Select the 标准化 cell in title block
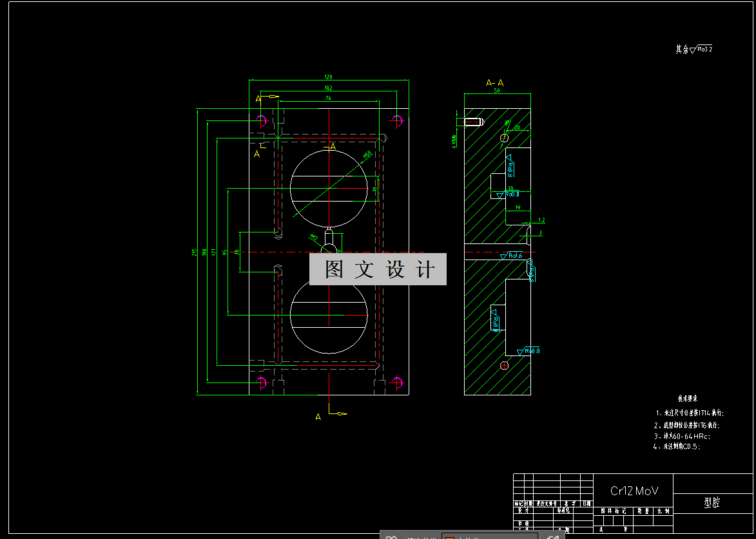 [564, 510]
